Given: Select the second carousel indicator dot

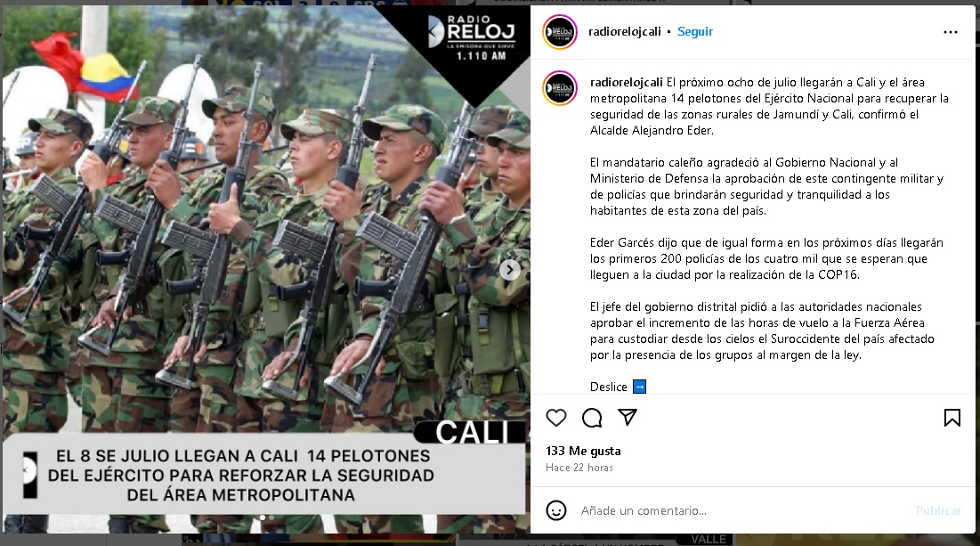Looking at the screenshot, I should (271, 517).
